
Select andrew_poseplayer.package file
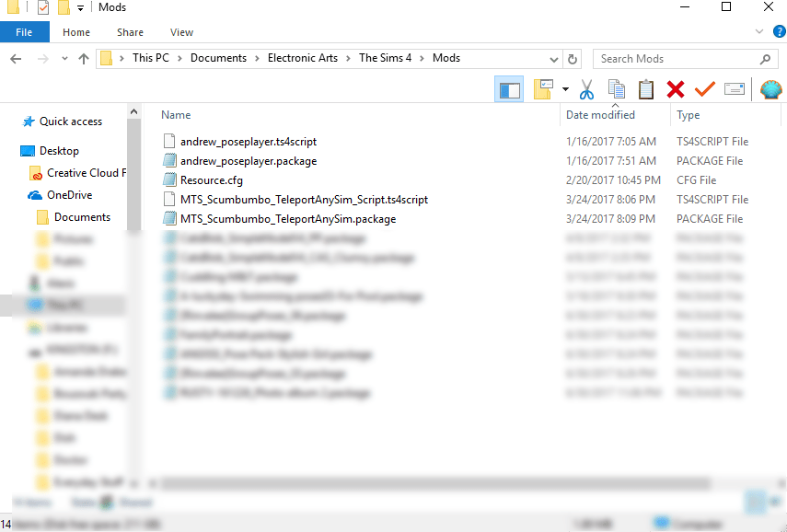(x=249, y=161)
